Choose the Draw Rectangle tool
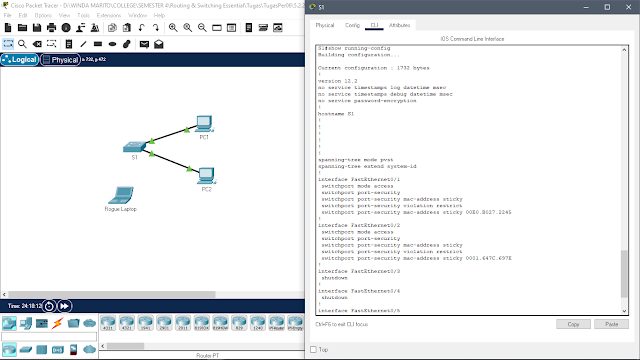Image resolution: width=640 pixels, height=360 pixels. coord(98,44)
